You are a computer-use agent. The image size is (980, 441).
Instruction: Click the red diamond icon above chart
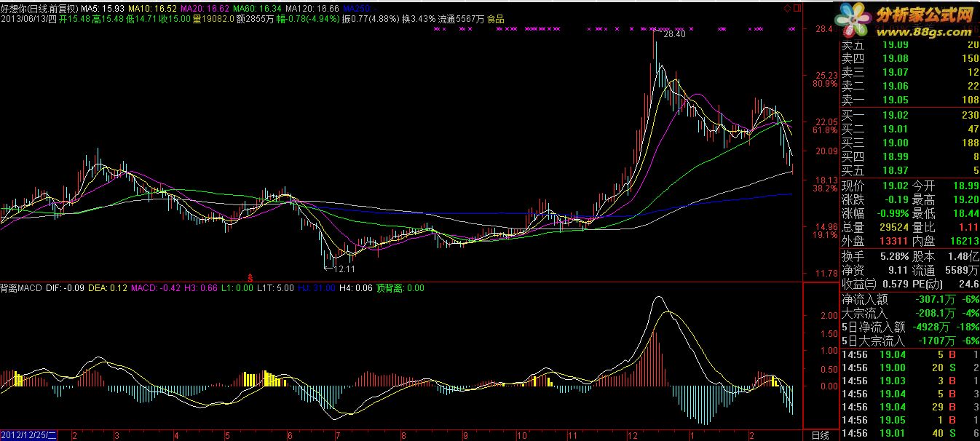point(787,8)
